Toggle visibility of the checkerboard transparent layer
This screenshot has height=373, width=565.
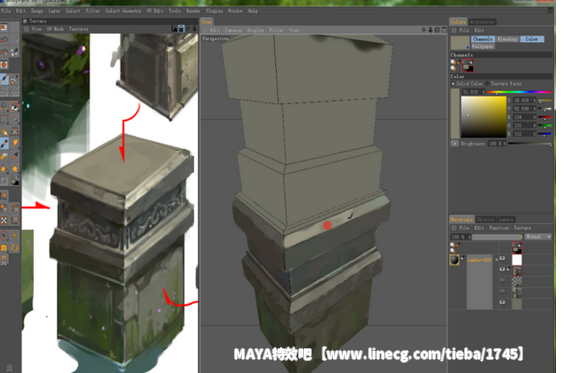point(502,280)
